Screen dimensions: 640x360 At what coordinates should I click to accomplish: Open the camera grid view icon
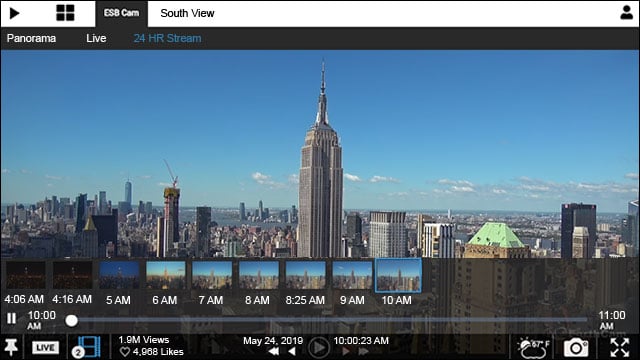[65, 13]
